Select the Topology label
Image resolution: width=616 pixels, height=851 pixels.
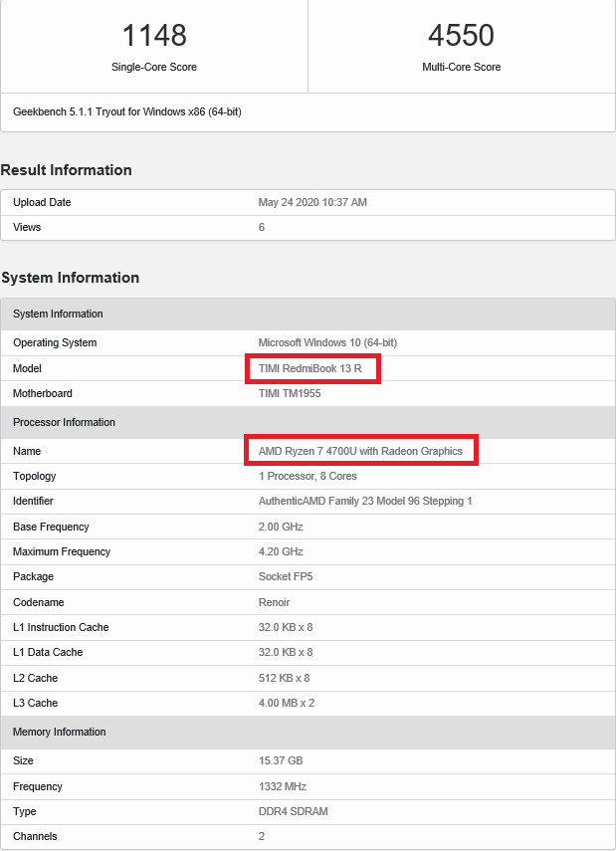point(34,476)
